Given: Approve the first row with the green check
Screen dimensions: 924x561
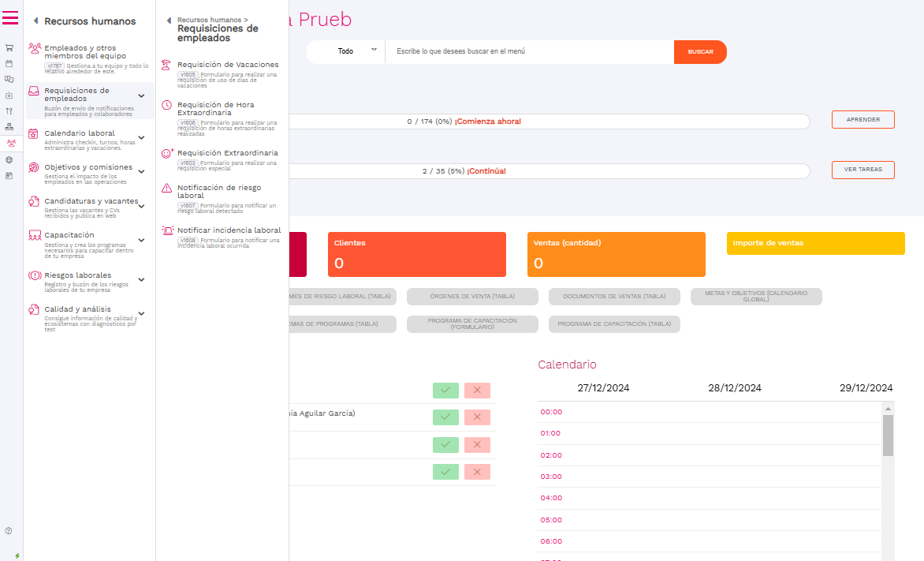Looking at the screenshot, I should [x=445, y=390].
